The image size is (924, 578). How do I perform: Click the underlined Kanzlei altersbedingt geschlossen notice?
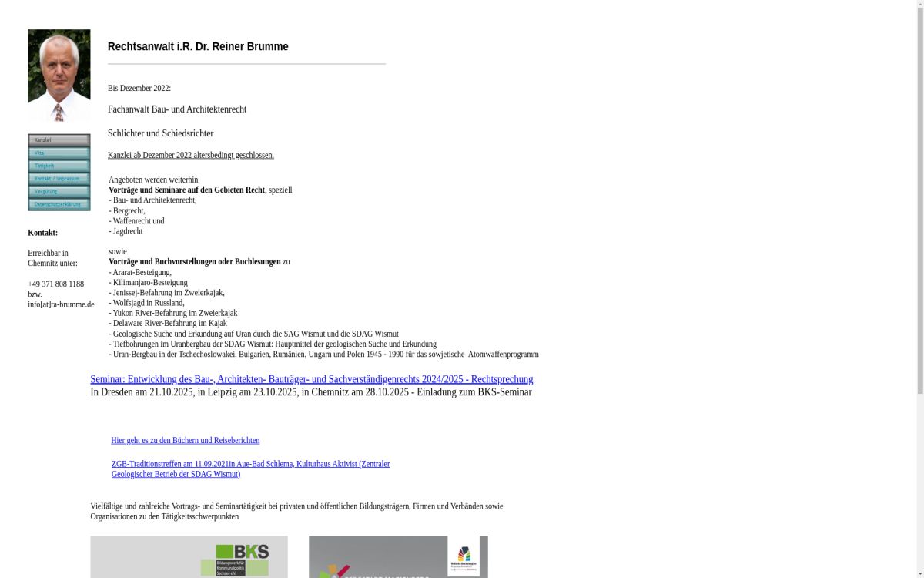pyautogui.click(x=190, y=155)
